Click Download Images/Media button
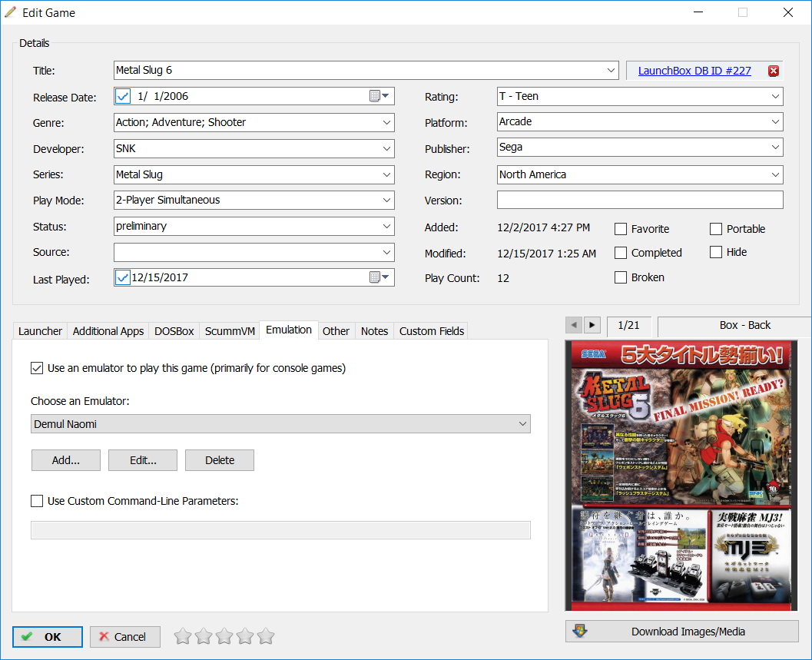The height and width of the screenshot is (660, 812). (682, 632)
